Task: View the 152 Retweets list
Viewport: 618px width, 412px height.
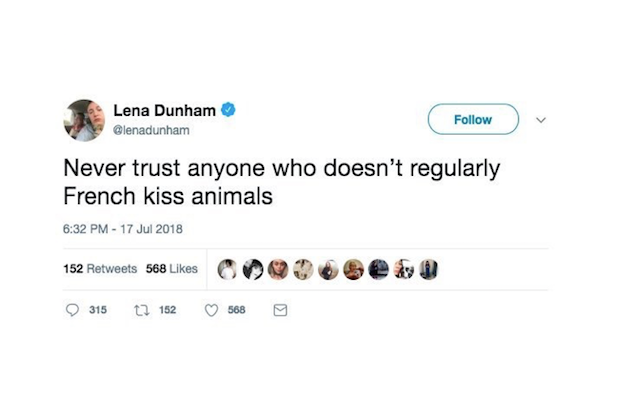Action: (99, 268)
